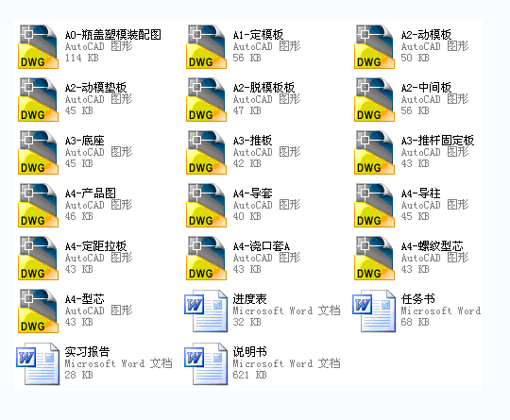Click the Word document icon of 任务书

pyautogui.click(x=374, y=311)
